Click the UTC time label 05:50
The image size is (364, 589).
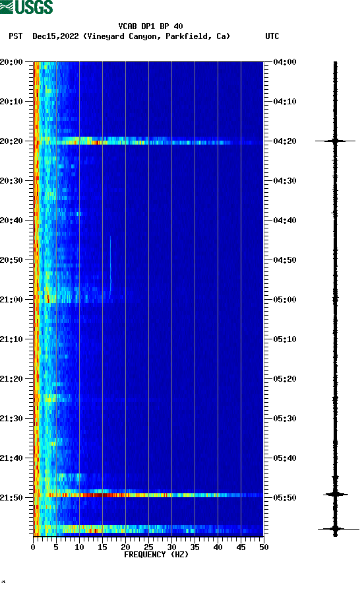pyautogui.click(x=285, y=498)
